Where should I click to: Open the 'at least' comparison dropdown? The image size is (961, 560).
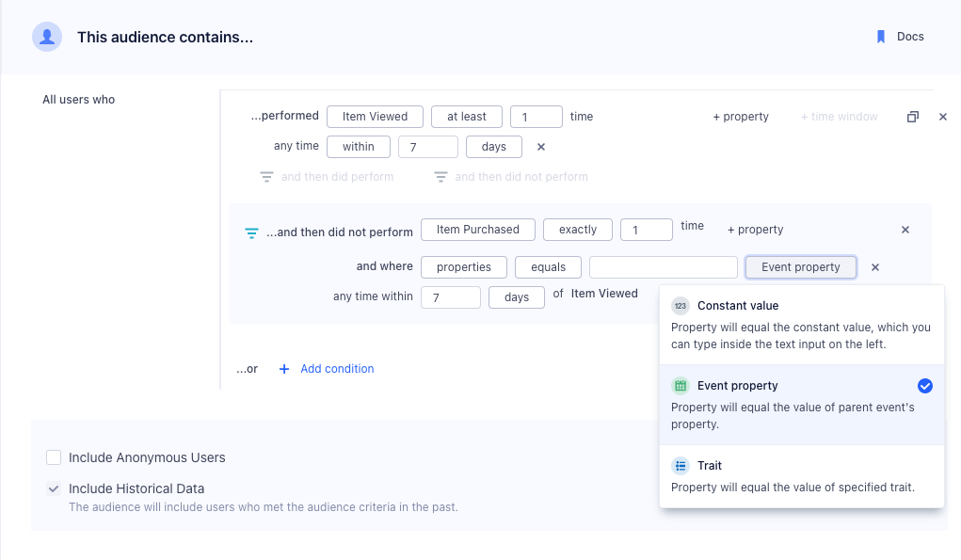pos(466,116)
